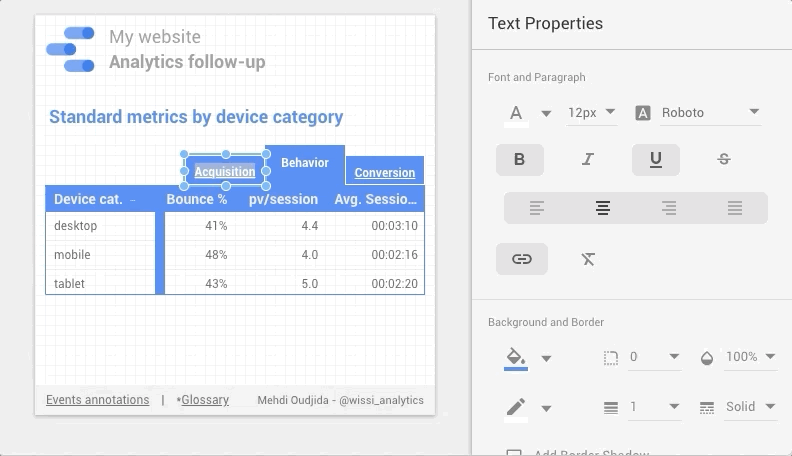This screenshot has height=456, width=792.
Task: Expand background fill color arrow
Action: coord(546,359)
